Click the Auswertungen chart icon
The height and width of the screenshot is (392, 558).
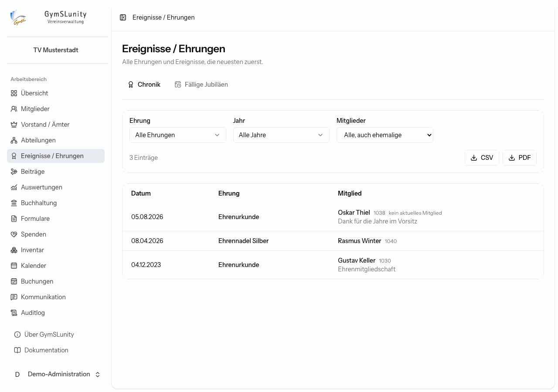(14, 187)
